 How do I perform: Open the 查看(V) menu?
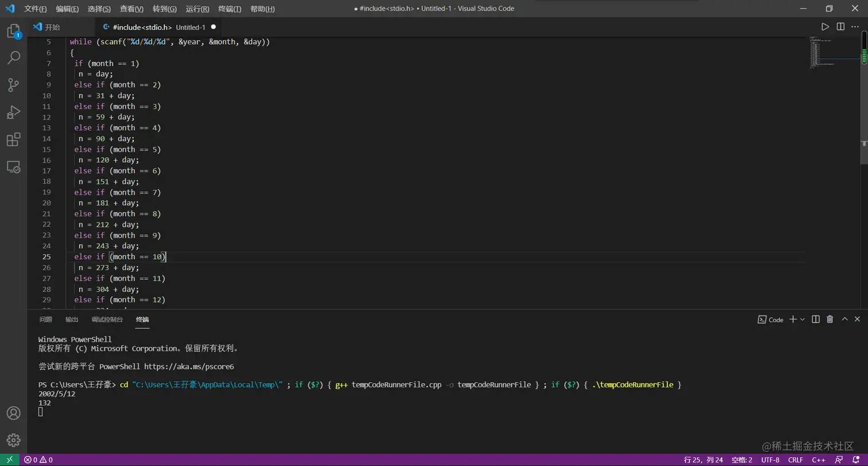132,9
